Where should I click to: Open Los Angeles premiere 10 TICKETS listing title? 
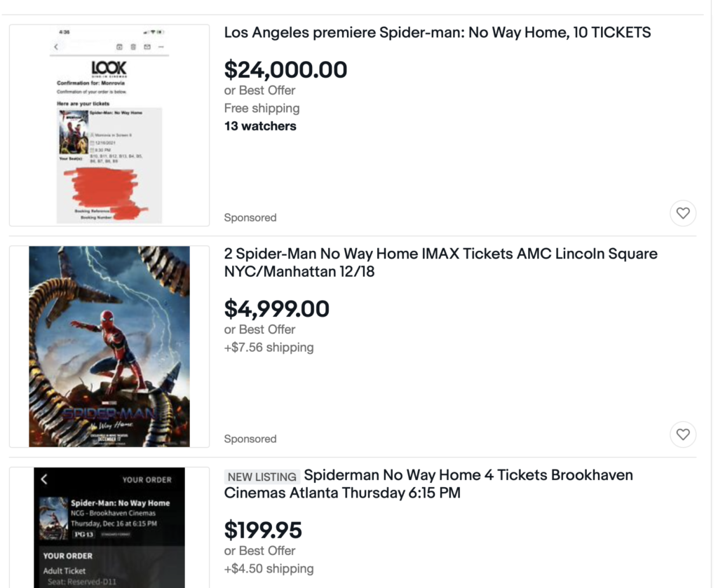pyautogui.click(x=437, y=32)
